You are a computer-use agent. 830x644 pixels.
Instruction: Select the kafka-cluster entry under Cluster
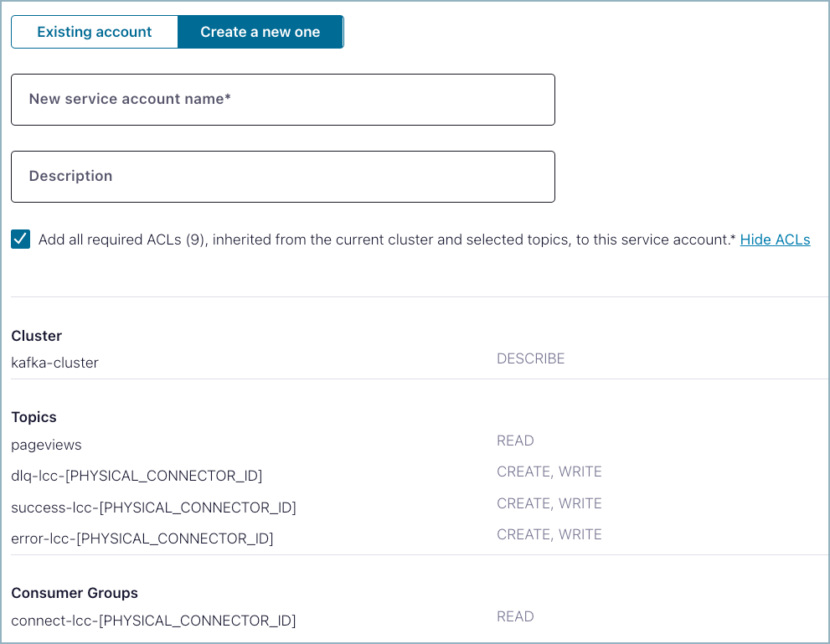(54, 363)
